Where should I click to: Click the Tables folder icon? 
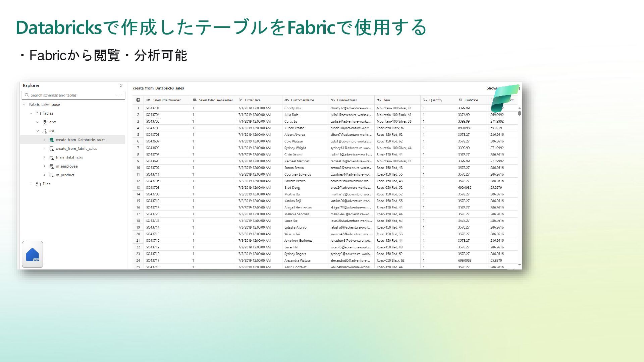(x=38, y=114)
